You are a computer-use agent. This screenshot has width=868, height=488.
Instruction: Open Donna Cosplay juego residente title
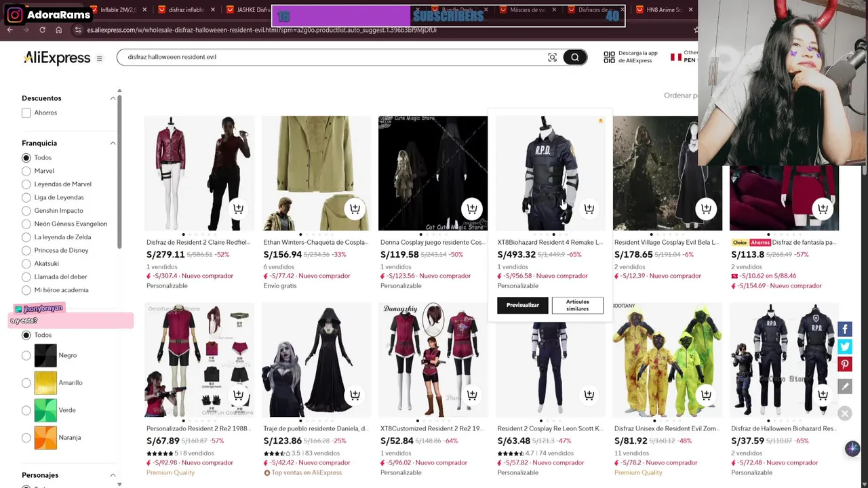[x=432, y=242]
